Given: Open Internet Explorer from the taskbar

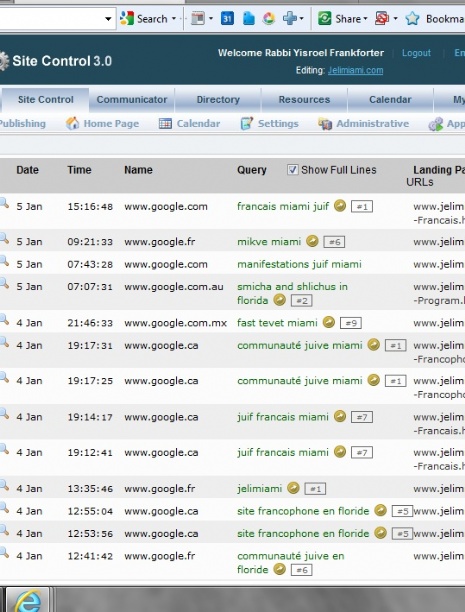Looking at the screenshot, I should tap(27, 600).
